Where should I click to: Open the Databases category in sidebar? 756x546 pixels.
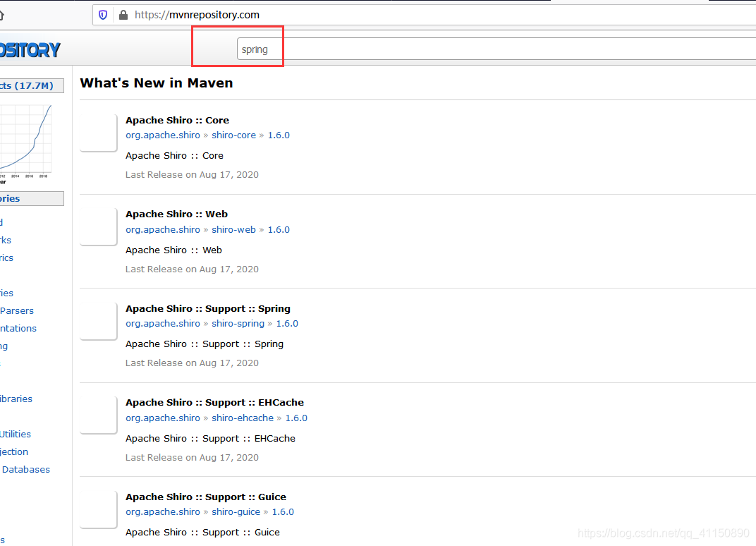(26, 470)
